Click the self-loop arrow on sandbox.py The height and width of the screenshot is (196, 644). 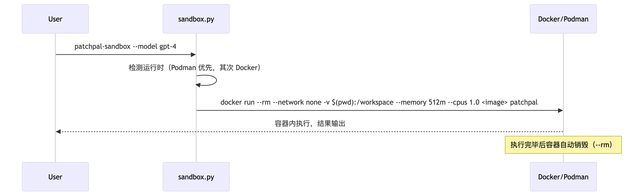point(215,80)
